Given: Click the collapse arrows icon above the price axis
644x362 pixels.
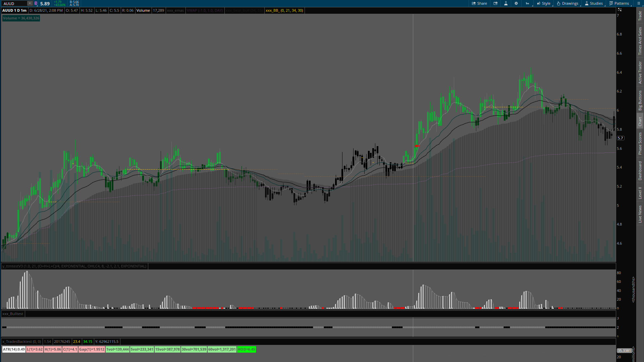Looking at the screenshot, I should 620,10.
